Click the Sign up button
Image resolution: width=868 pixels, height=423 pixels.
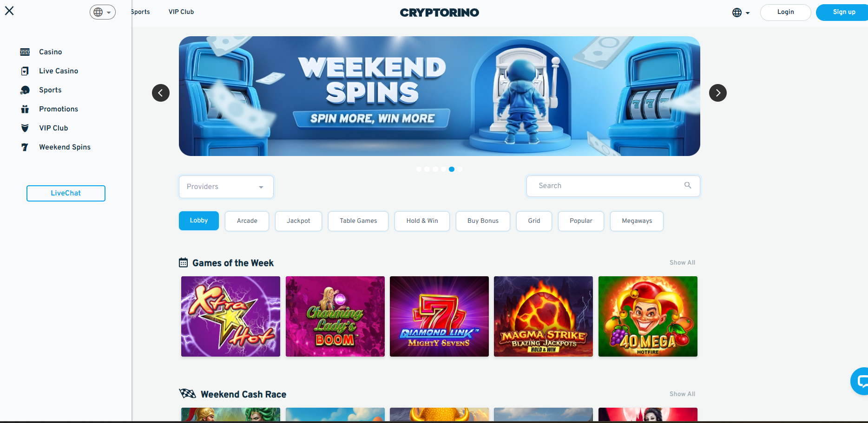coord(843,12)
